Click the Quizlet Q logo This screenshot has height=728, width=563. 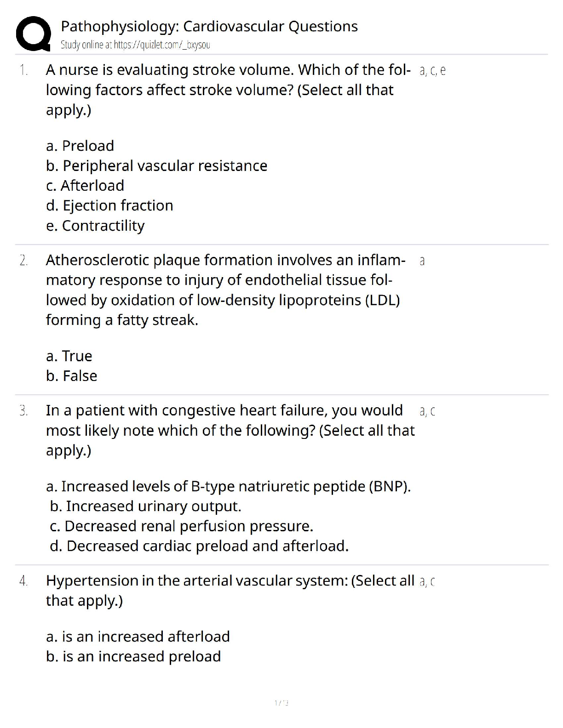point(33,33)
